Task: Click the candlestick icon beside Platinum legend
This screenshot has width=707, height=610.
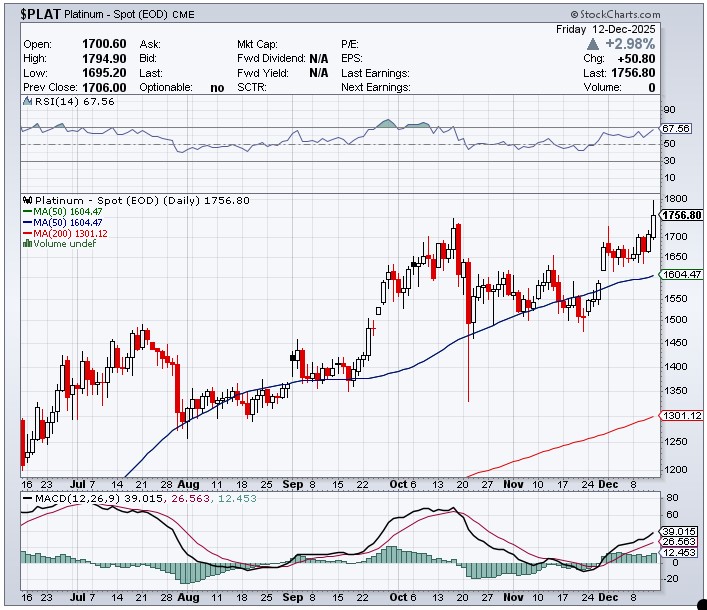Action: coord(26,200)
